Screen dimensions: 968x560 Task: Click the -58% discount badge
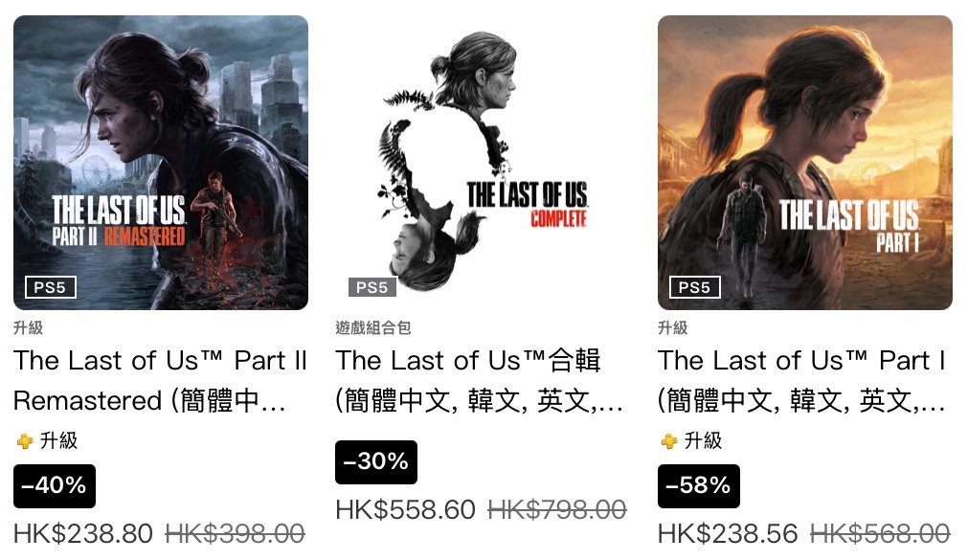coord(699,486)
